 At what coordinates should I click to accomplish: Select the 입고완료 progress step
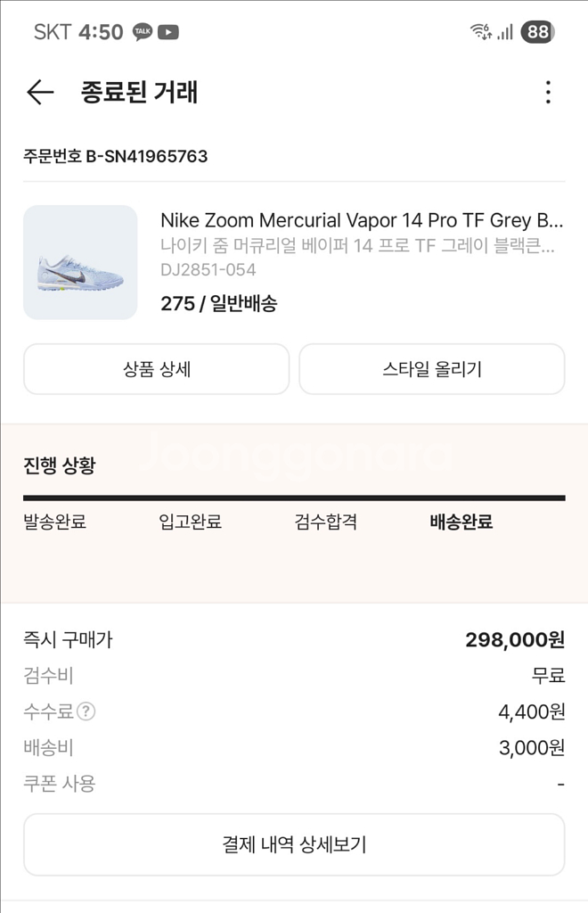pos(190,522)
